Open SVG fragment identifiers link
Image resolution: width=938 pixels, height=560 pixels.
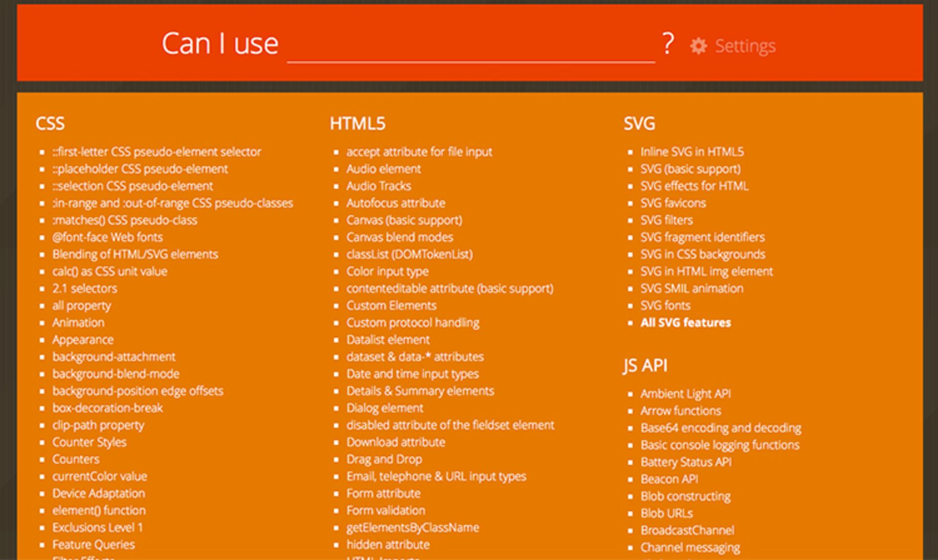coord(703,237)
